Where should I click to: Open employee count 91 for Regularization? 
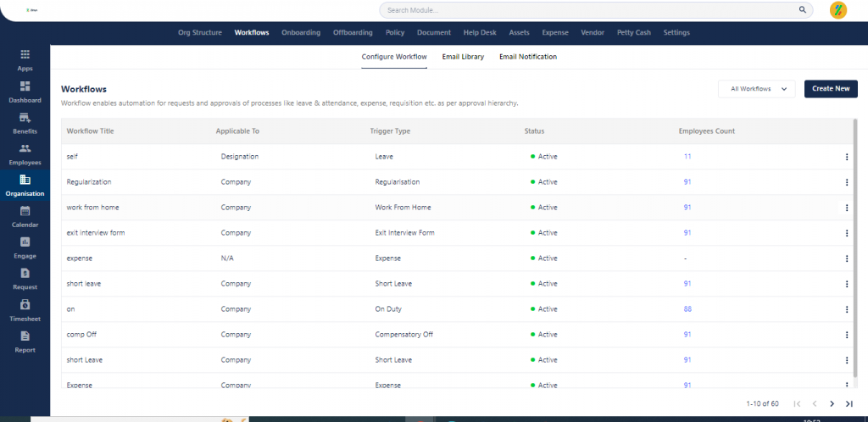(687, 182)
